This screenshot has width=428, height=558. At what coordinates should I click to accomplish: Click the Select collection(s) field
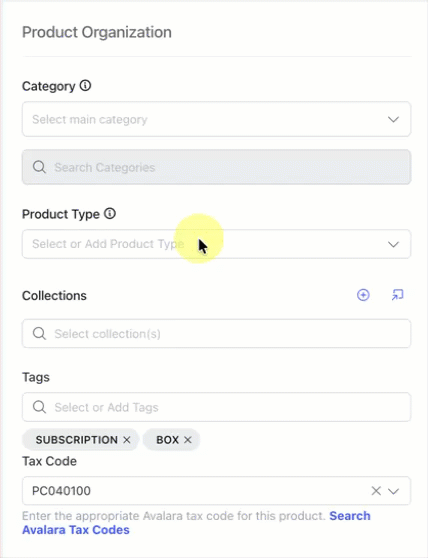tap(217, 333)
